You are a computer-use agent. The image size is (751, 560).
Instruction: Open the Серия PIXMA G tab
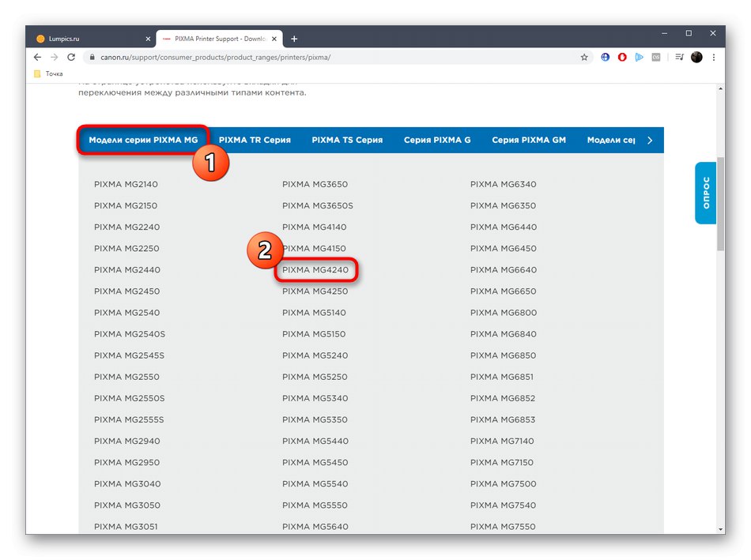click(437, 140)
